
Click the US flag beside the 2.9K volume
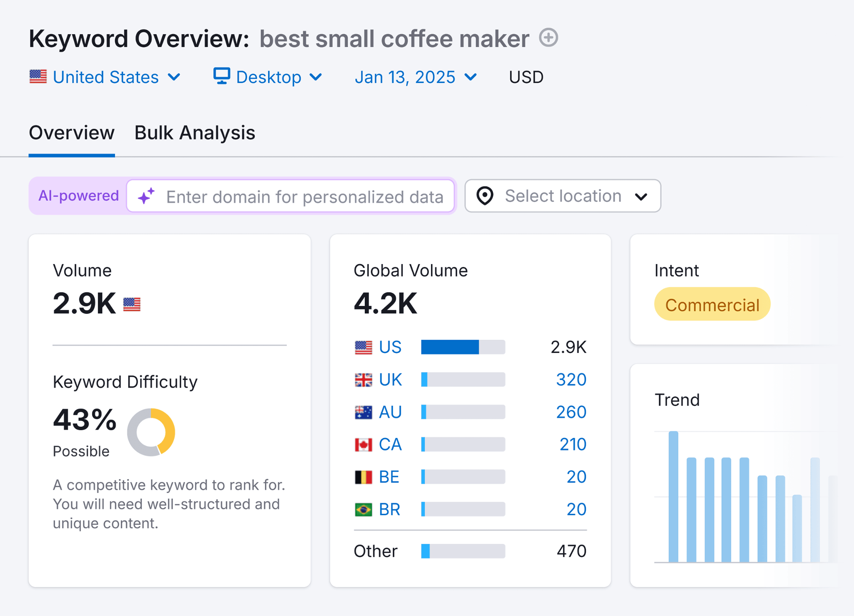pyautogui.click(x=131, y=304)
